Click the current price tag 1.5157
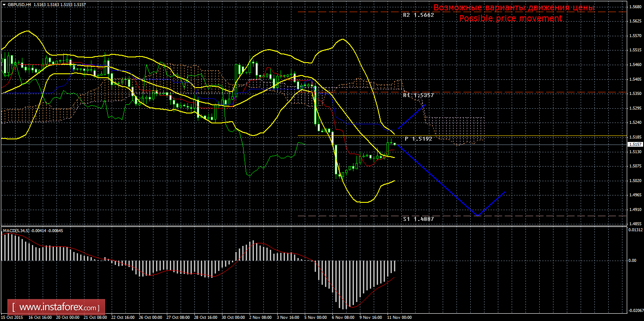The height and width of the screenshot is (321, 644). (634, 145)
